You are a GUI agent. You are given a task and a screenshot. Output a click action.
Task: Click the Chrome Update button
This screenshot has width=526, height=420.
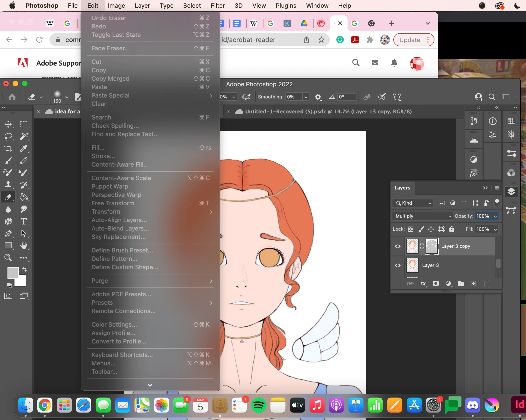pos(410,40)
